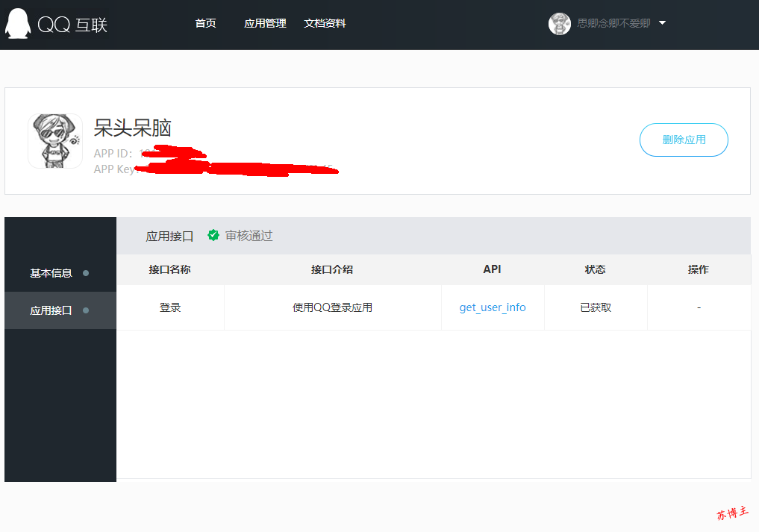Click the app name 呆头呆脑

click(x=132, y=128)
